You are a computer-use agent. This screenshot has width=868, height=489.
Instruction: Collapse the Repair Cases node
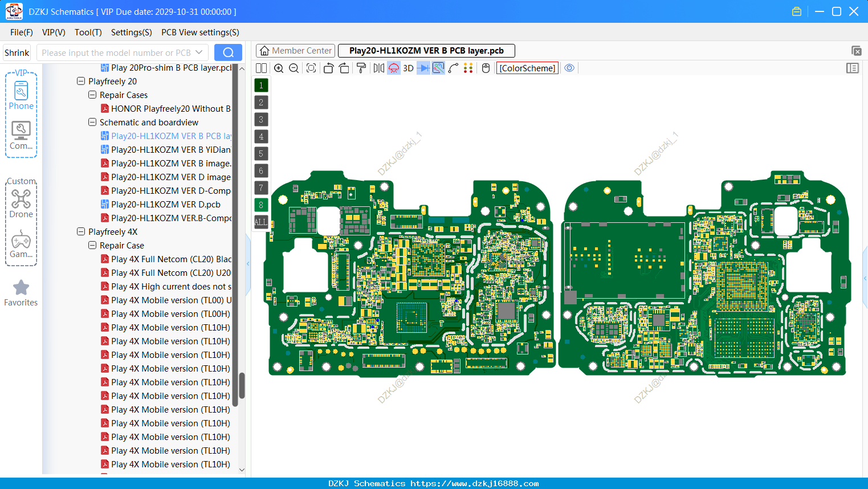92,95
